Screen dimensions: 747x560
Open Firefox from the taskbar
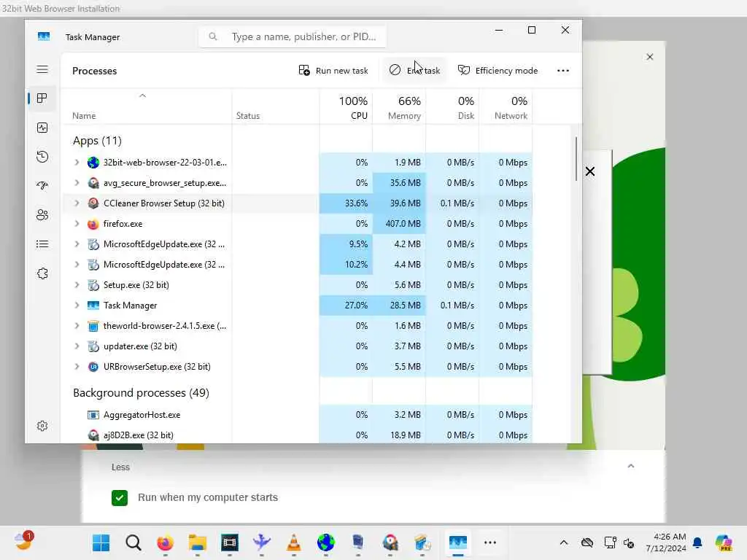click(x=166, y=542)
